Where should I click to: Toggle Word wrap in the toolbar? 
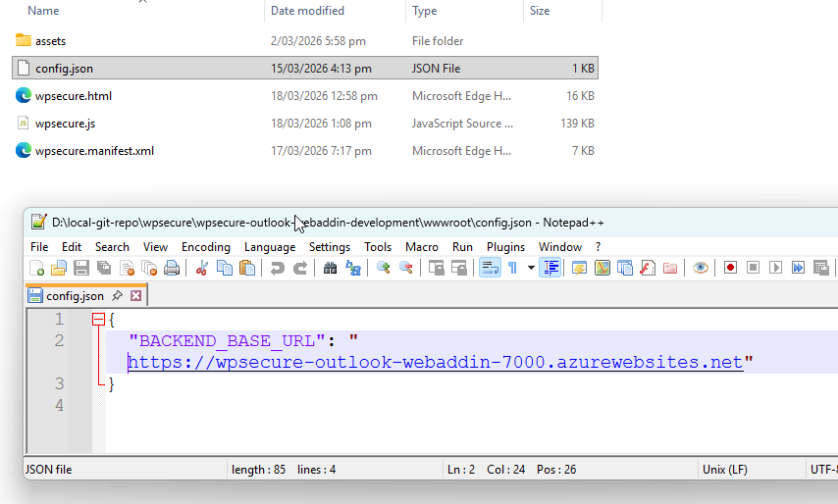click(490, 268)
